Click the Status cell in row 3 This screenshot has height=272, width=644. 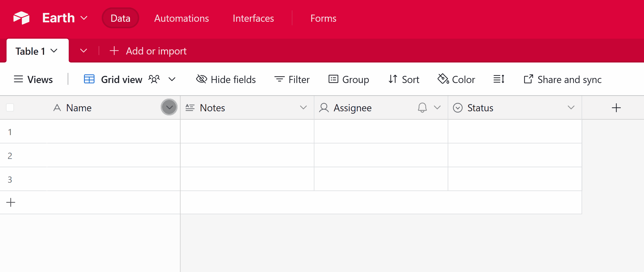point(515,179)
